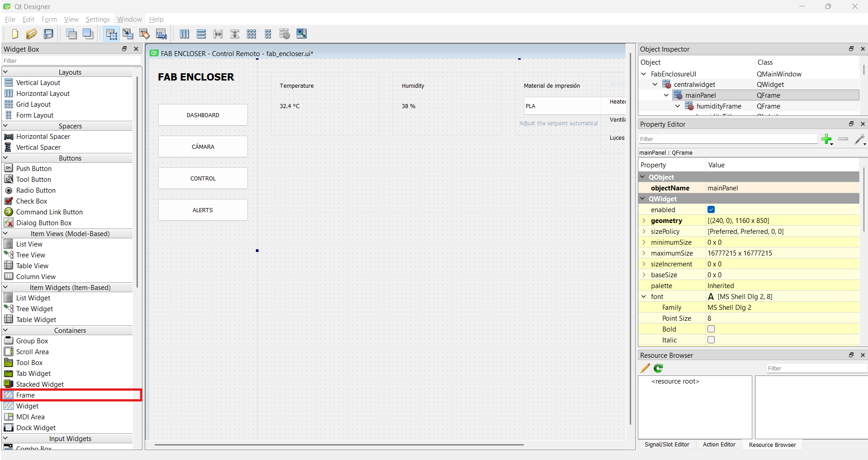868x460 pixels.
Task: Apply Lay Out Horizontally toolbar icon
Action: (x=184, y=34)
